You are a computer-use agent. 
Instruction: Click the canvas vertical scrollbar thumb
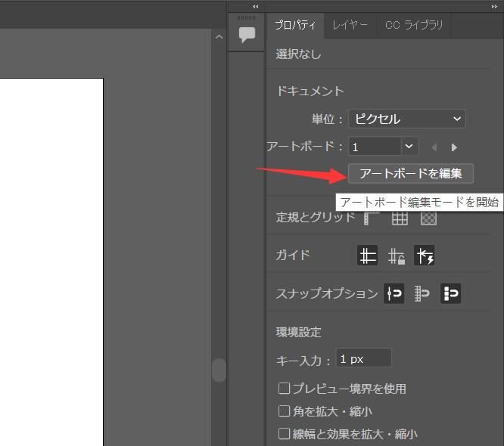219,370
